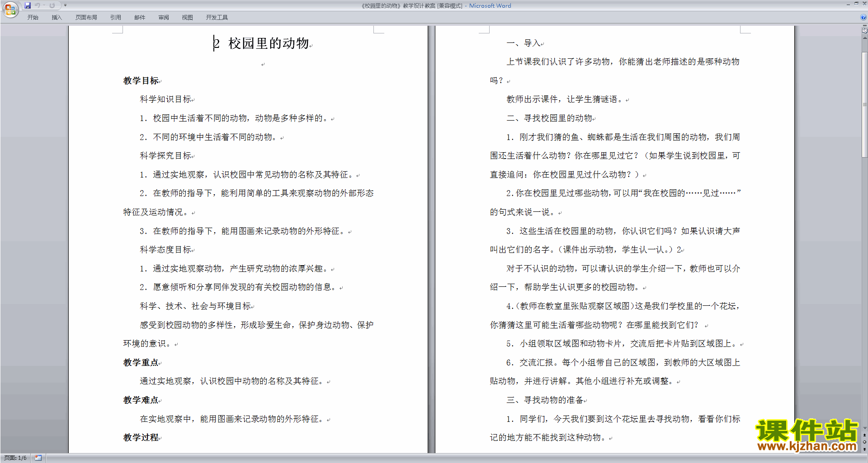Click the vertical scrollbar thumb

tap(864, 104)
